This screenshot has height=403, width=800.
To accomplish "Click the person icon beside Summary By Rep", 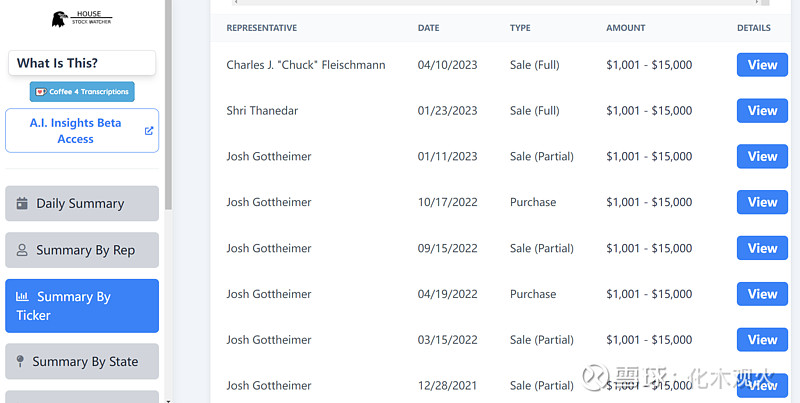I will 23,250.
